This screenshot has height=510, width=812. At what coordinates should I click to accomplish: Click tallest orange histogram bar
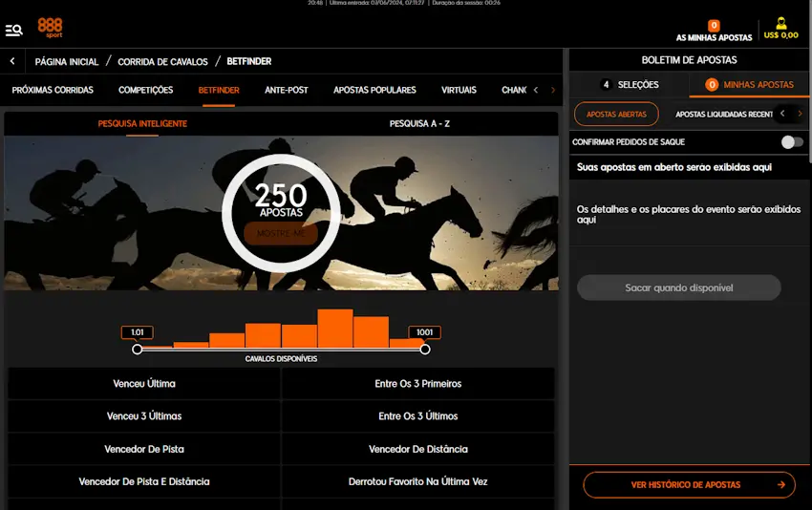335,329
